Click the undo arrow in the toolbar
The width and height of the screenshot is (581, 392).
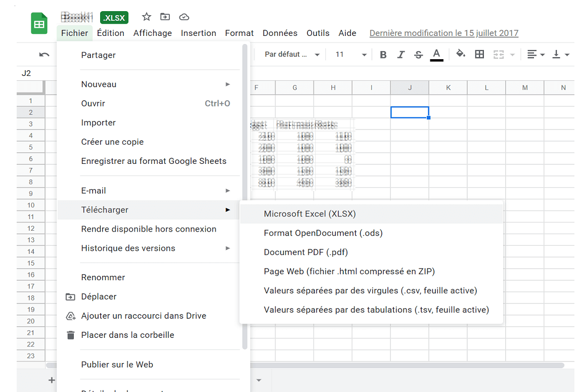click(44, 55)
